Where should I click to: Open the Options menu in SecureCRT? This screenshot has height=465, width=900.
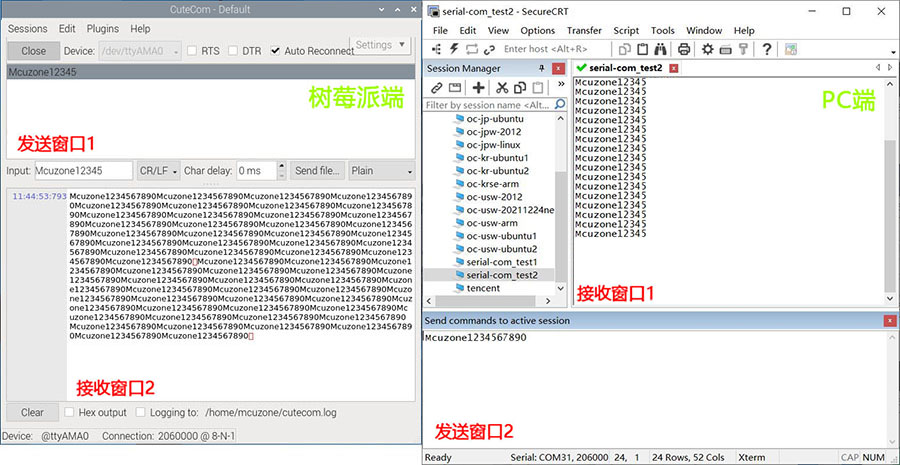(x=538, y=30)
